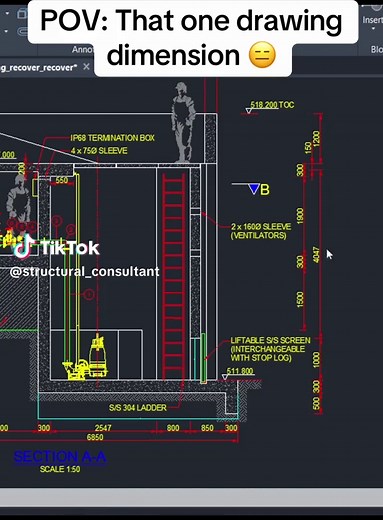Select the 4047 vertical dimension

[317, 255]
